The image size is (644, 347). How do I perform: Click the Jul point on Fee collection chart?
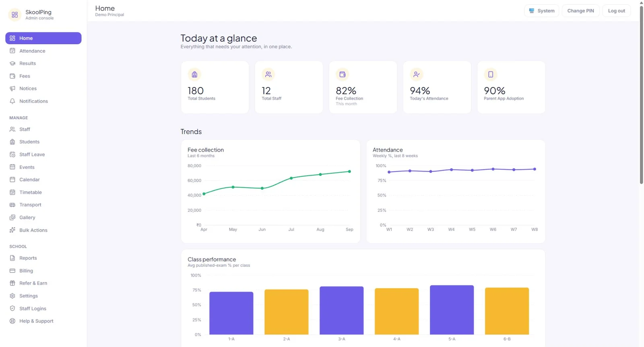pyautogui.click(x=291, y=178)
